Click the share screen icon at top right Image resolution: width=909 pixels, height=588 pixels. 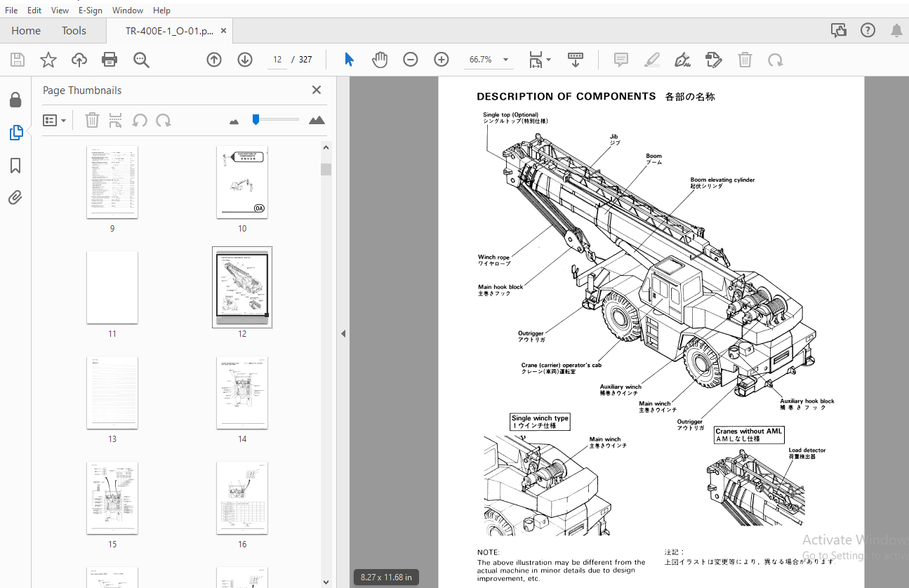pos(838,30)
